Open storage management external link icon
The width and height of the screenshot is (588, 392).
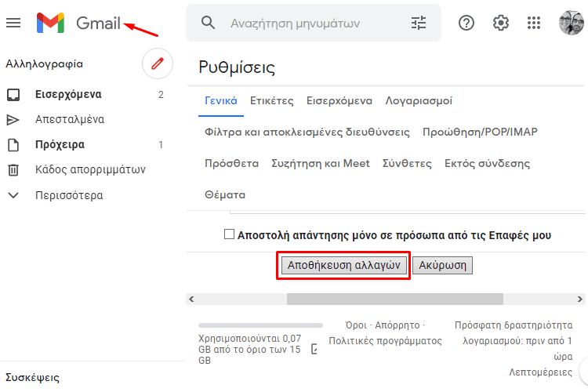(x=314, y=349)
